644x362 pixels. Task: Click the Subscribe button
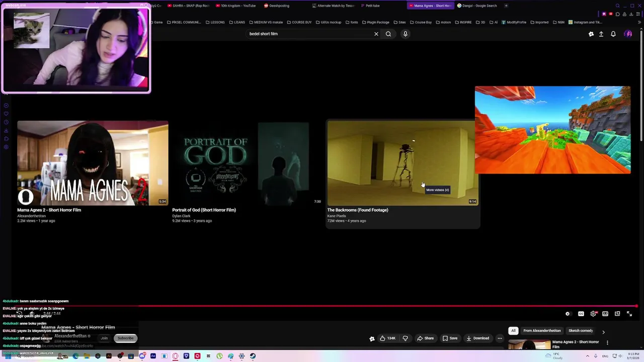pos(125,338)
